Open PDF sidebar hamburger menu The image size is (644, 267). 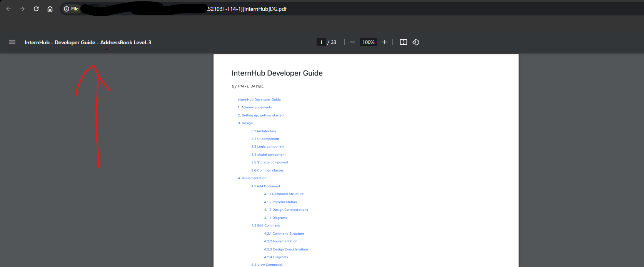pos(12,42)
